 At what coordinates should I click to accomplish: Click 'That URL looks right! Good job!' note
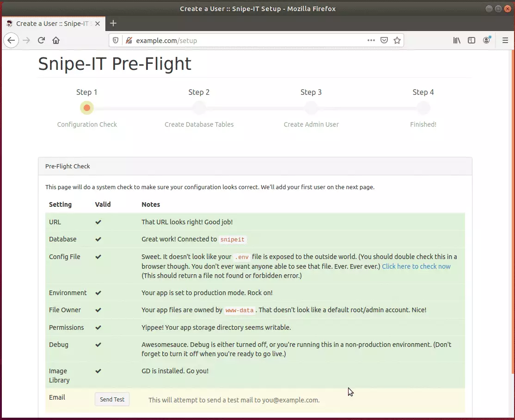pyautogui.click(x=187, y=222)
